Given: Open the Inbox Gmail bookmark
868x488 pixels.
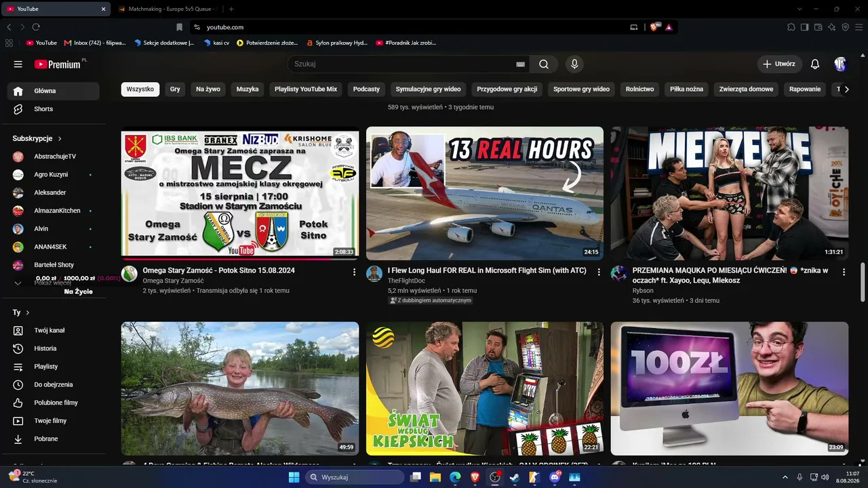Looking at the screenshot, I should 95,43.
